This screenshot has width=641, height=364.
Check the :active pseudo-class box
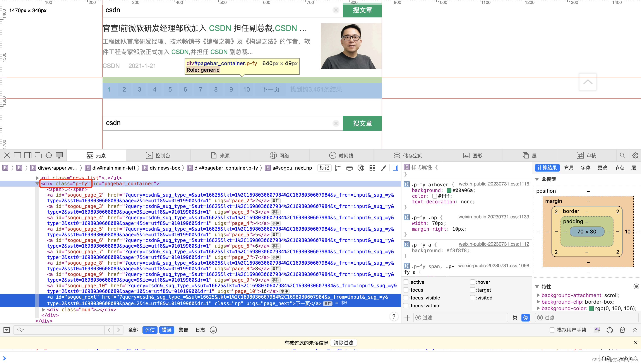[x=406, y=282]
